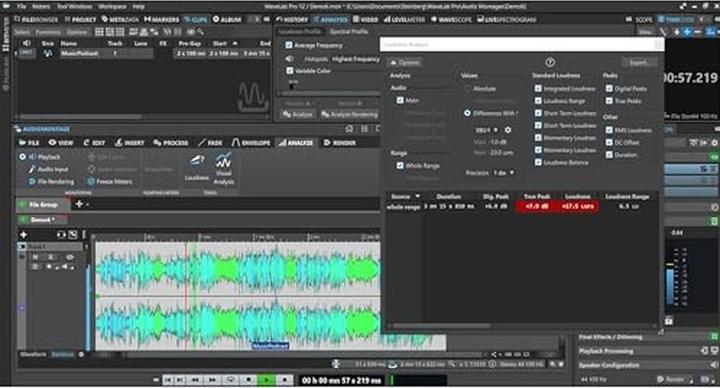
Task: Click the help question mark icon
Action: tap(550, 62)
